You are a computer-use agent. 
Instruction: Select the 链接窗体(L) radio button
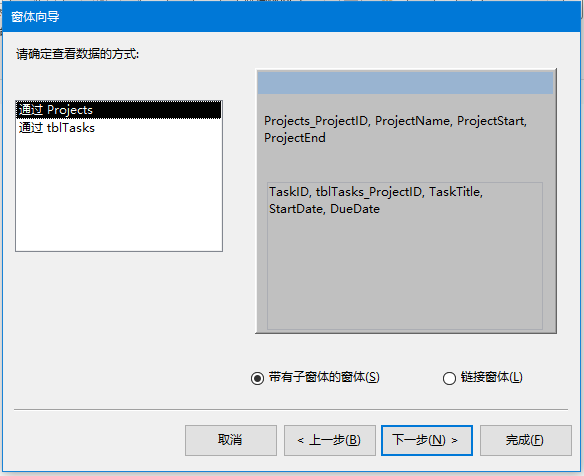(449, 378)
